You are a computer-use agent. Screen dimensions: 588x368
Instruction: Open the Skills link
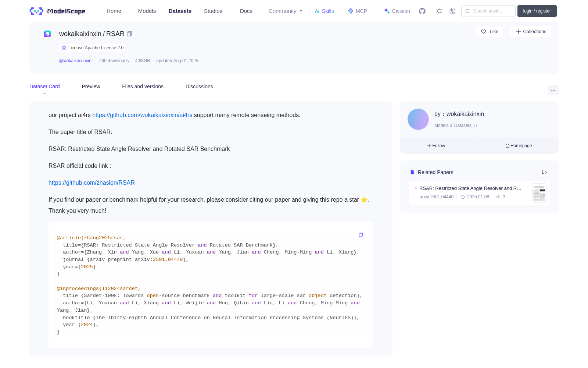(x=324, y=11)
